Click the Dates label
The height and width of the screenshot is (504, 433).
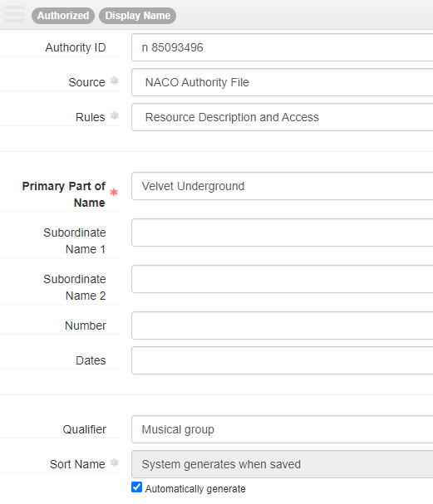[91, 360]
